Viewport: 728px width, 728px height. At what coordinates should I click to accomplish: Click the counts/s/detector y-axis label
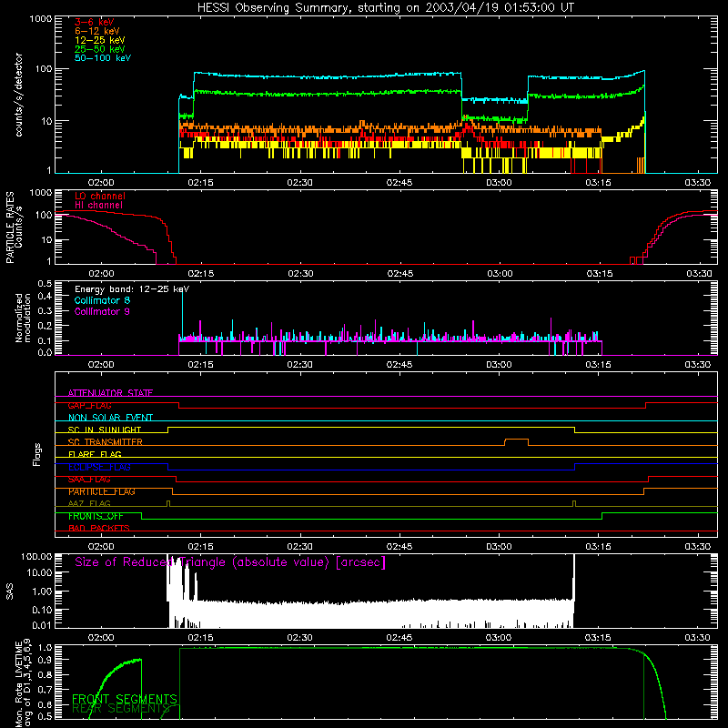point(19,95)
